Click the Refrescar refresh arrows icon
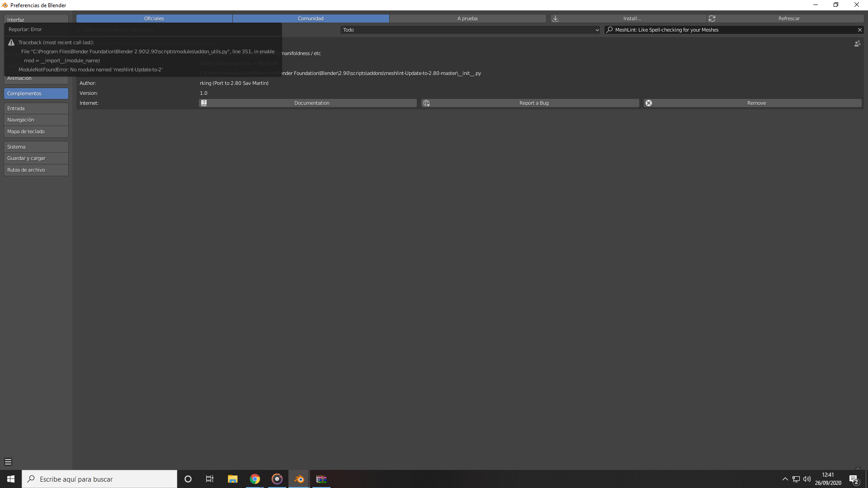 (712, 19)
